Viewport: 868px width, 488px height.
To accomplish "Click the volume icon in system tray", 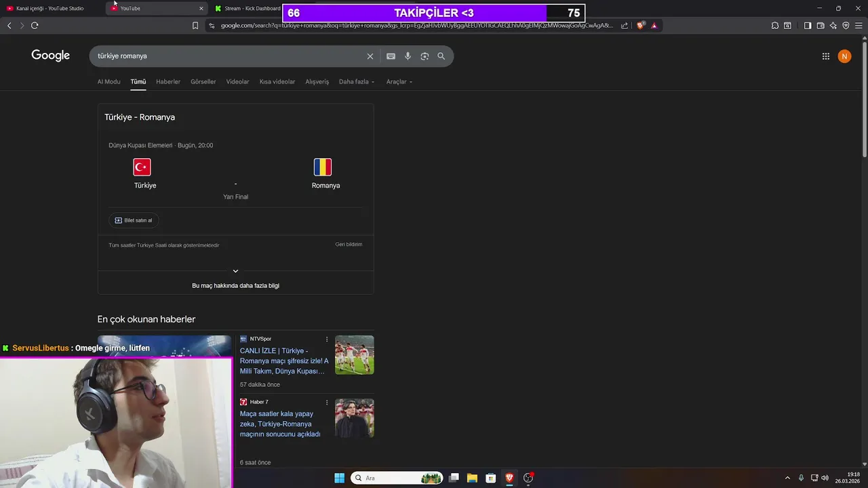I will (825, 478).
